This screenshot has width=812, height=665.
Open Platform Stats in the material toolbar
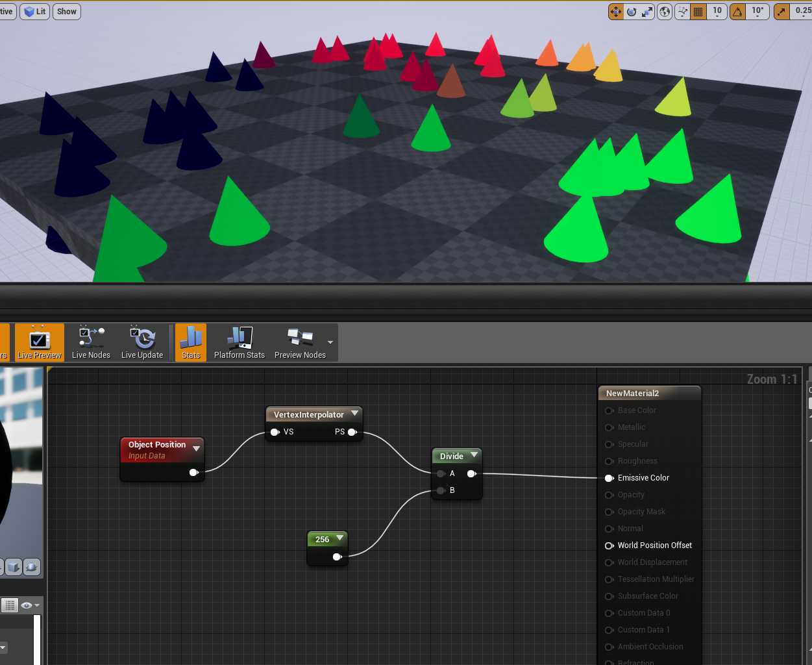pyautogui.click(x=239, y=342)
